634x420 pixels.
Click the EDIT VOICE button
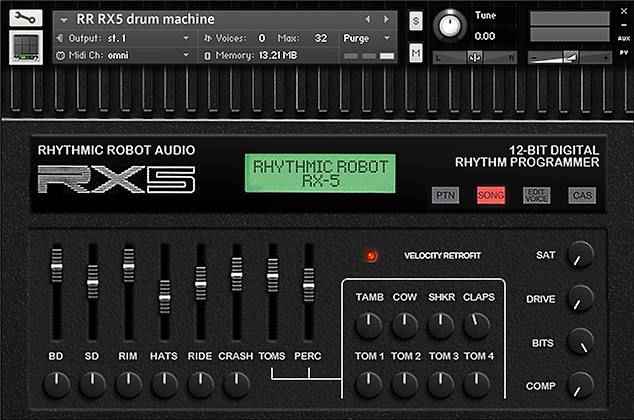pyautogui.click(x=536, y=196)
